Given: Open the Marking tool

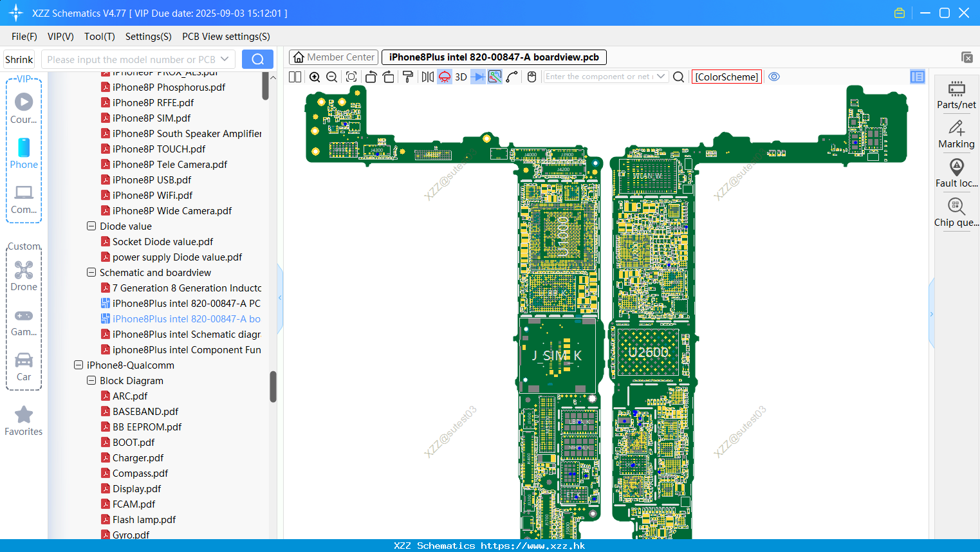Looking at the screenshot, I should tap(957, 134).
